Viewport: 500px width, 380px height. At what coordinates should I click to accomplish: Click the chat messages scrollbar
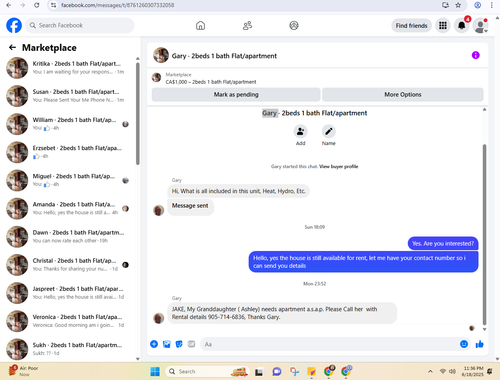[484, 234]
